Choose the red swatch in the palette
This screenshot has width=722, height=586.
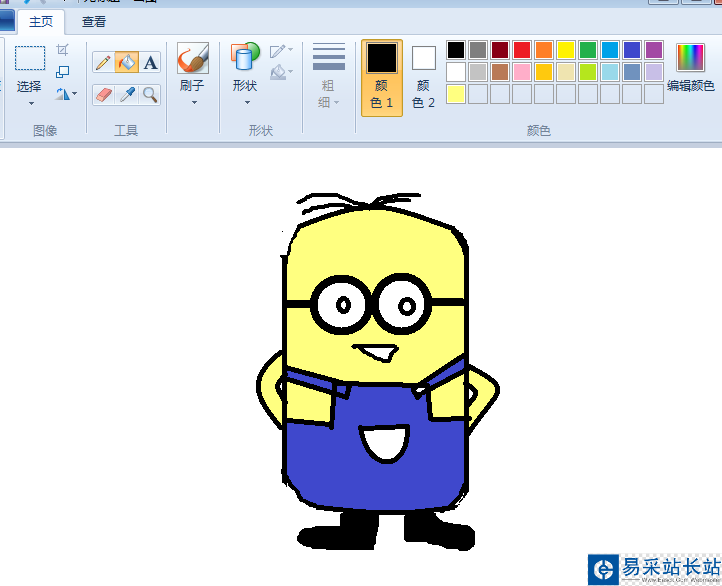[x=522, y=50]
